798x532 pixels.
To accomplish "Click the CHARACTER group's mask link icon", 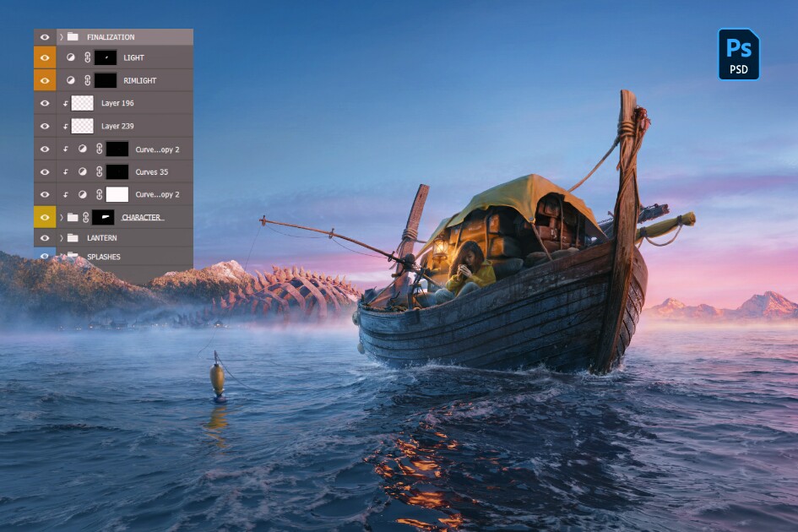I will coord(85,217).
